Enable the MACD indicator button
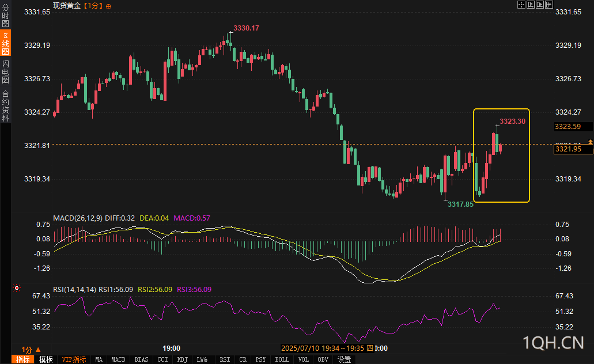This screenshot has width=594, height=364. coord(118,359)
